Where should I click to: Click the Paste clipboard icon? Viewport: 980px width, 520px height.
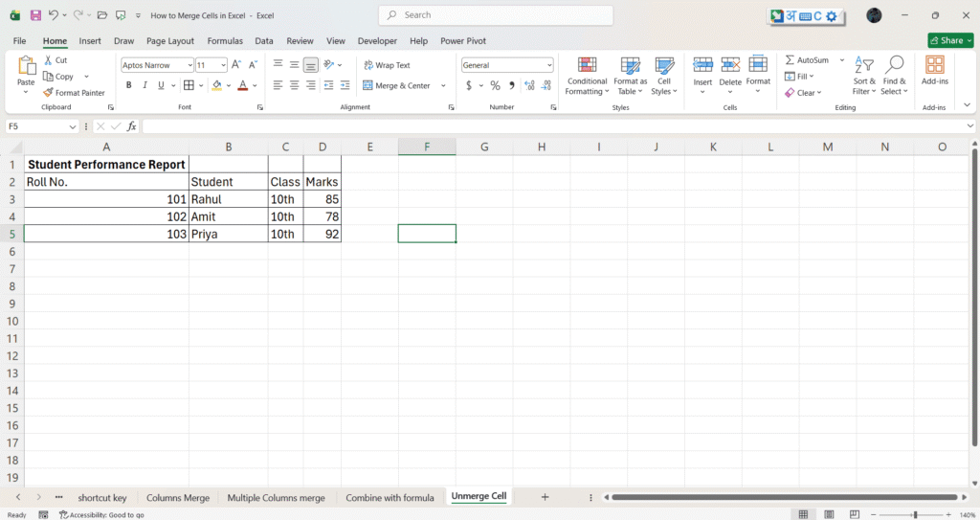[x=26, y=65]
